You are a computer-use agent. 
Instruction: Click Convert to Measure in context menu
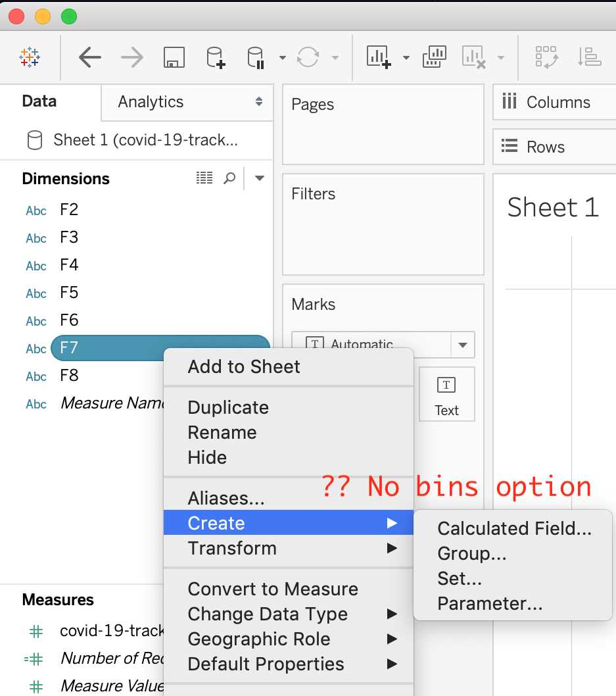coord(272,589)
